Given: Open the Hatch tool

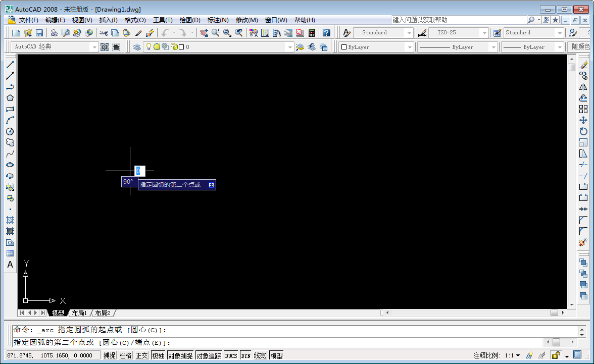Looking at the screenshot, I should point(10,220).
